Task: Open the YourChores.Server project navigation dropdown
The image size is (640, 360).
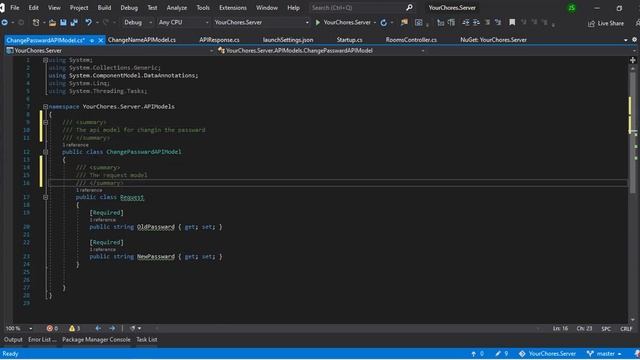Action: pyautogui.click(x=109, y=51)
